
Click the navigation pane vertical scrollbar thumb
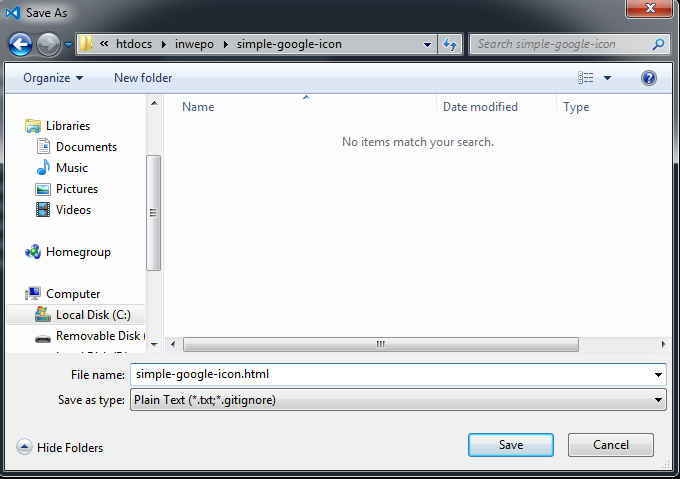(x=154, y=213)
